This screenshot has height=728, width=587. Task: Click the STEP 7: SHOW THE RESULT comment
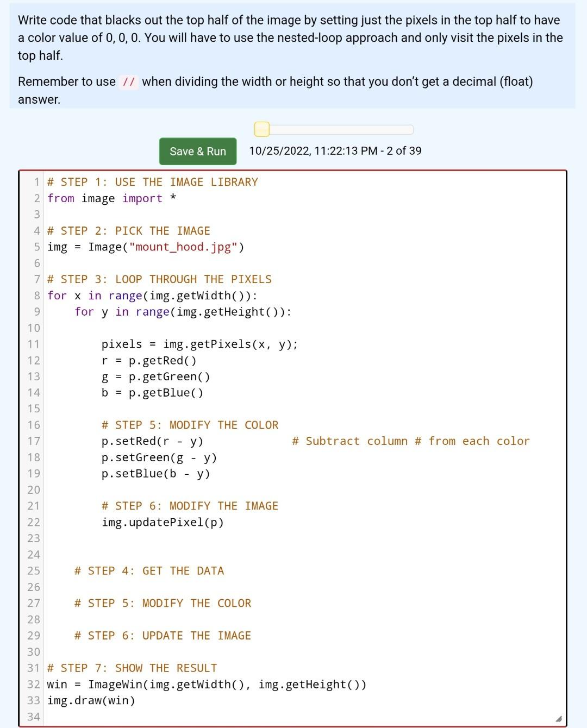click(130, 668)
